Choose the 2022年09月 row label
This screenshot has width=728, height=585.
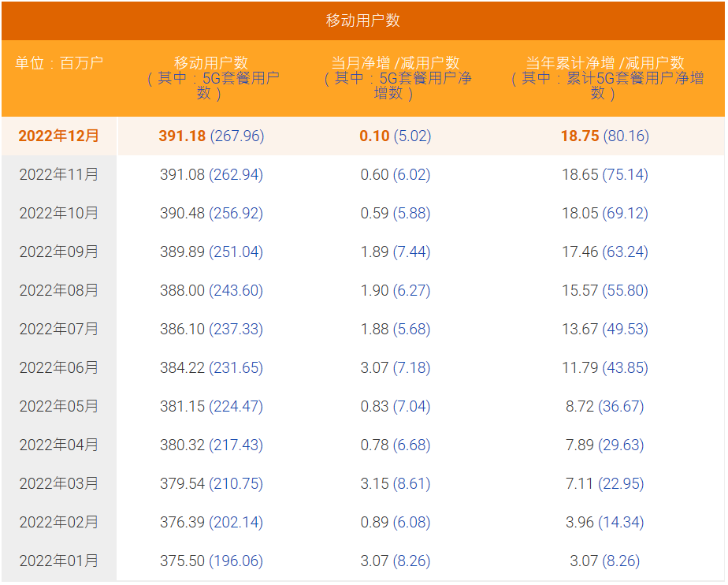tap(59, 252)
